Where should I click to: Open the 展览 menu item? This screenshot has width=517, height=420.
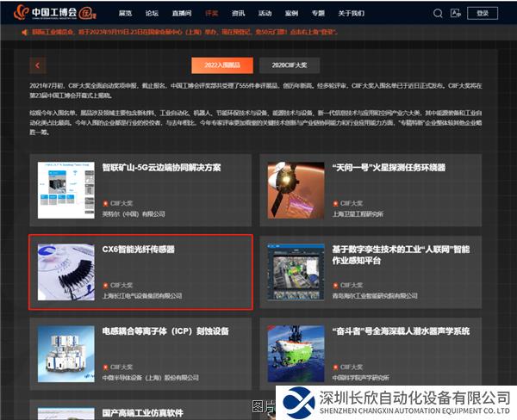(x=126, y=14)
